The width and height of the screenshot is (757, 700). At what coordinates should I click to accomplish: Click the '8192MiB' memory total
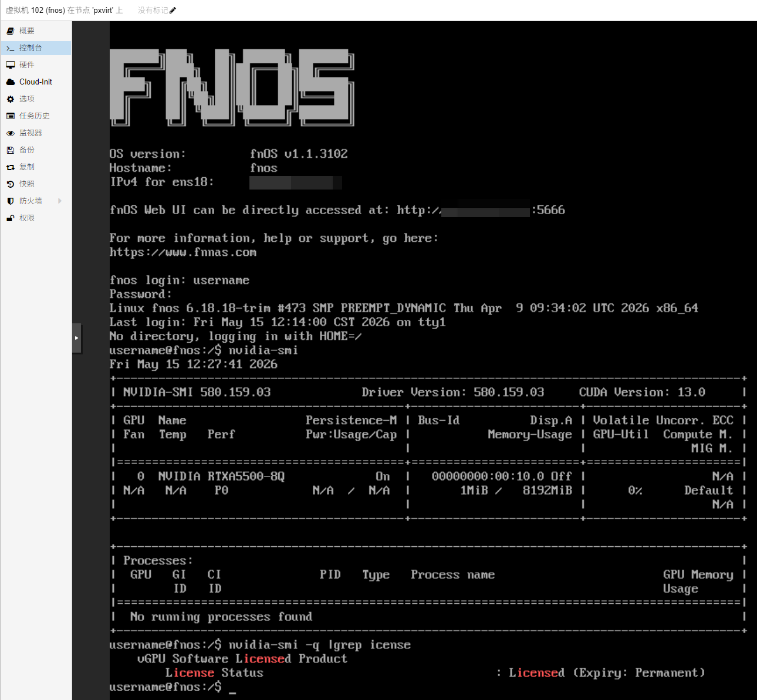(548, 491)
